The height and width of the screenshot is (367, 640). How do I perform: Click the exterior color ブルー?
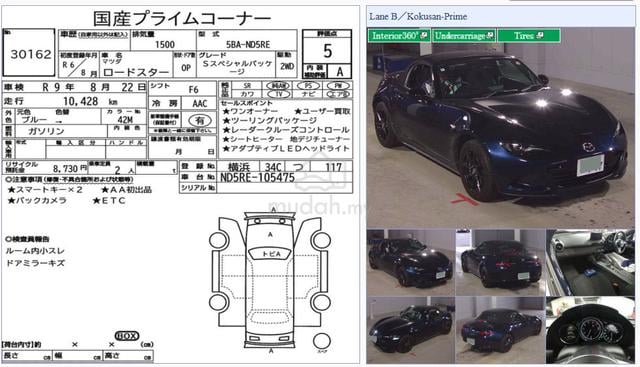coord(34,120)
